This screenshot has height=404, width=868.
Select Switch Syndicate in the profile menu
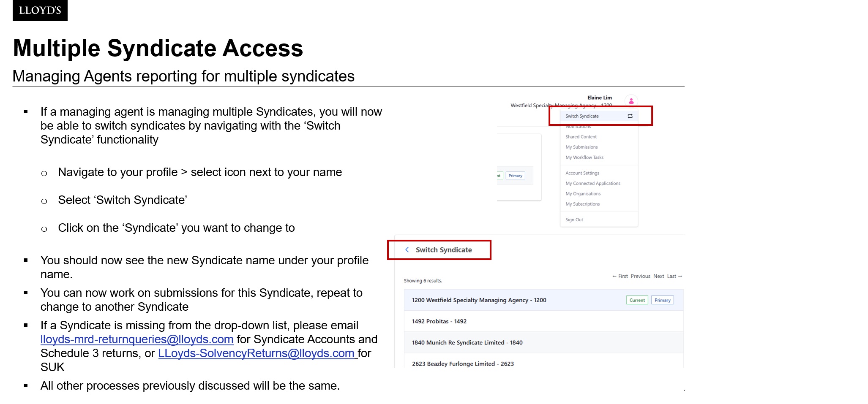coord(582,116)
